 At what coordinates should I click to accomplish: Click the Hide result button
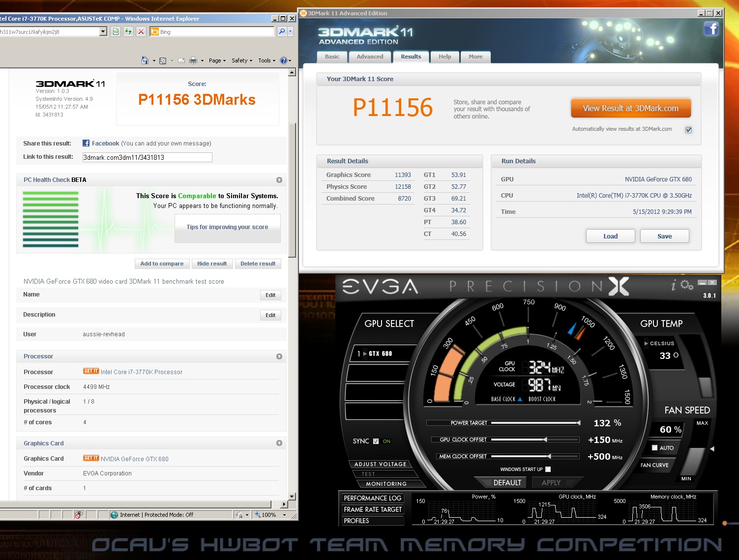pos(212,264)
